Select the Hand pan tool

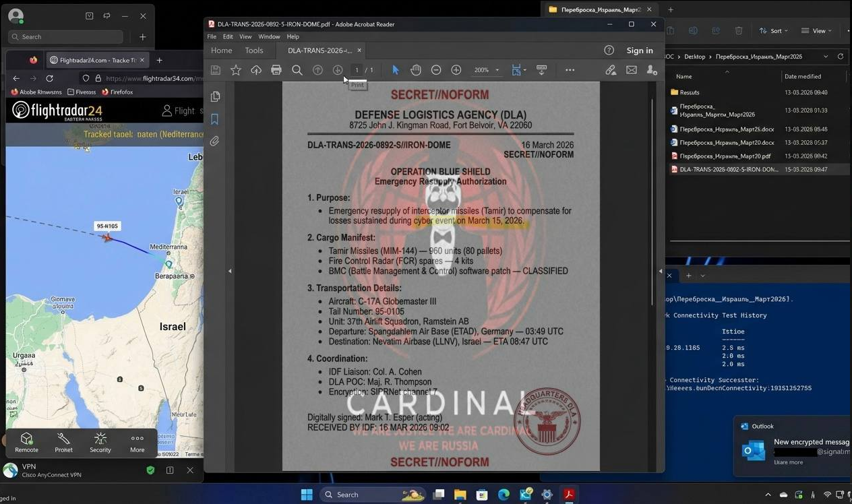416,70
